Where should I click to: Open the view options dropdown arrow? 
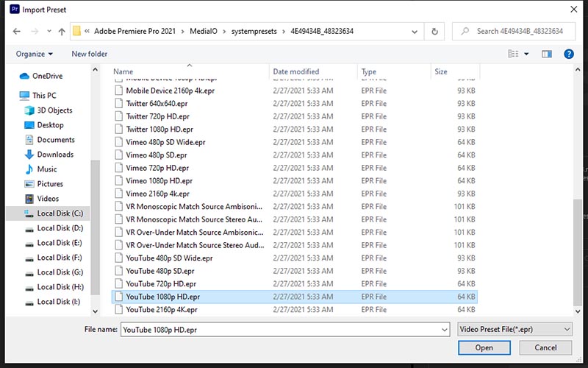pos(526,54)
